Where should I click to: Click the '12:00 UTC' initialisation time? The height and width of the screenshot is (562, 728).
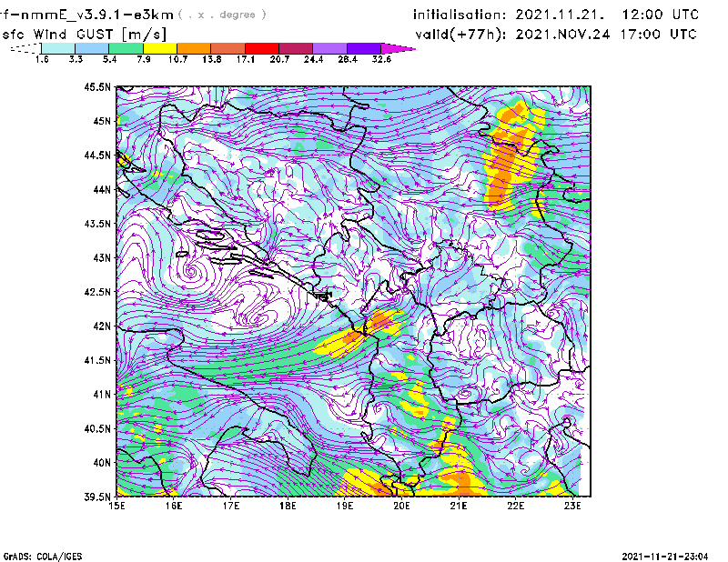(661, 15)
